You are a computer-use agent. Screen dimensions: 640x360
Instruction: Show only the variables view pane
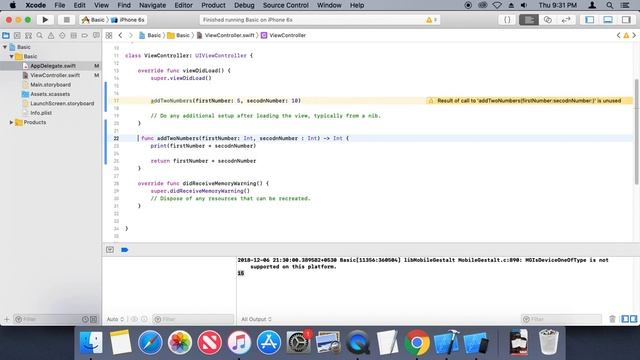pos(625,319)
